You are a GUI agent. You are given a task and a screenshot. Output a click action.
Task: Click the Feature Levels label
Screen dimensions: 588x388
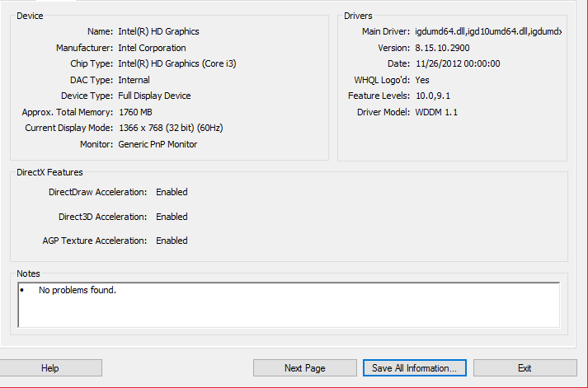coord(379,96)
